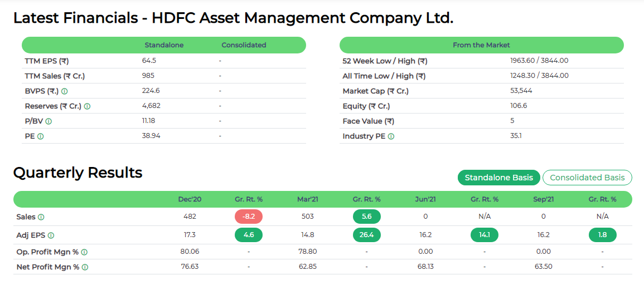Click info icon beside Reserves label
The width and height of the screenshot is (644, 285).
click(87, 106)
